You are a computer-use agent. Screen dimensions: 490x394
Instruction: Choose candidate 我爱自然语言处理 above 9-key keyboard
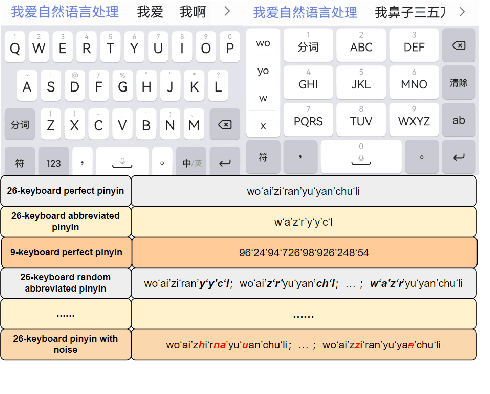click(x=305, y=12)
